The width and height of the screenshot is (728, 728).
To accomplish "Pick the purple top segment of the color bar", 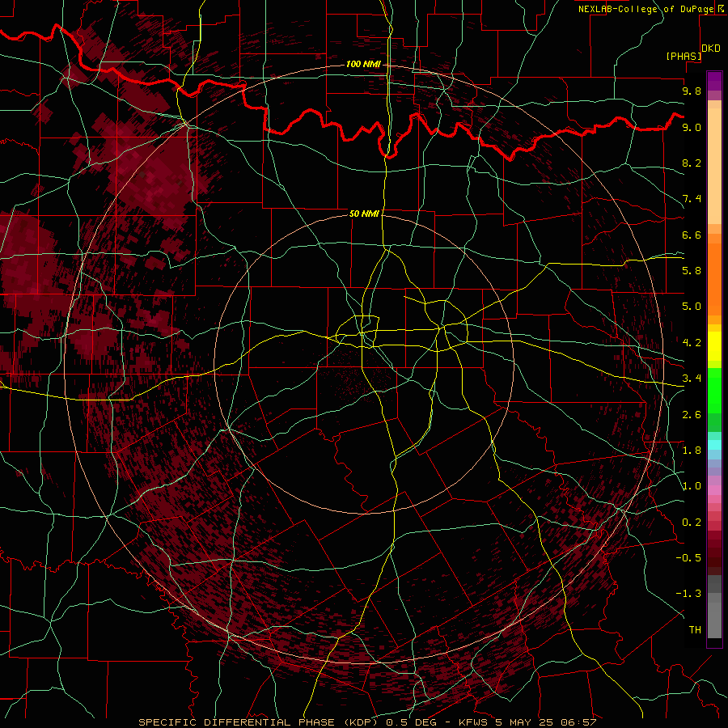I will pos(714,81).
